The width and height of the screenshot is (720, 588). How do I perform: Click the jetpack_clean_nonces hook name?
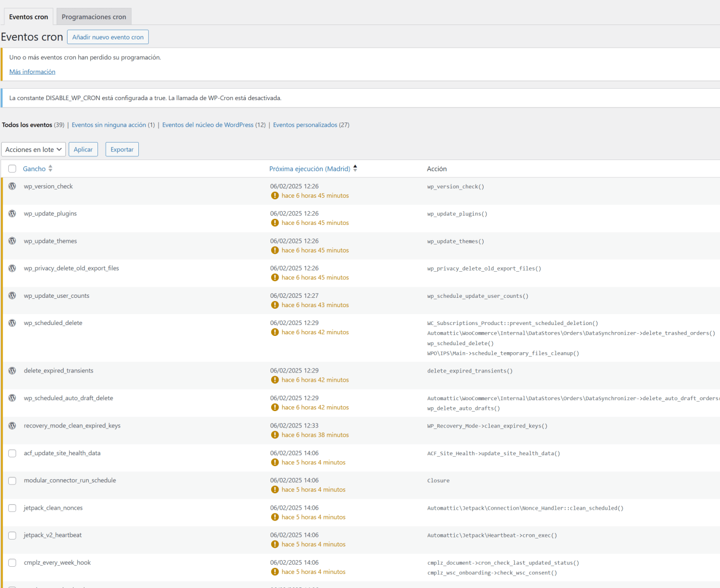tap(53, 508)
